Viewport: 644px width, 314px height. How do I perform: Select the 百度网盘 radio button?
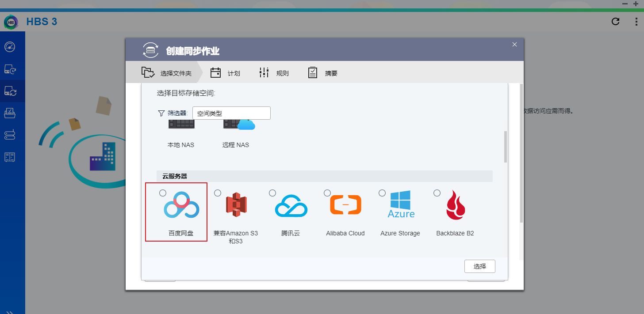click(163, 193)
